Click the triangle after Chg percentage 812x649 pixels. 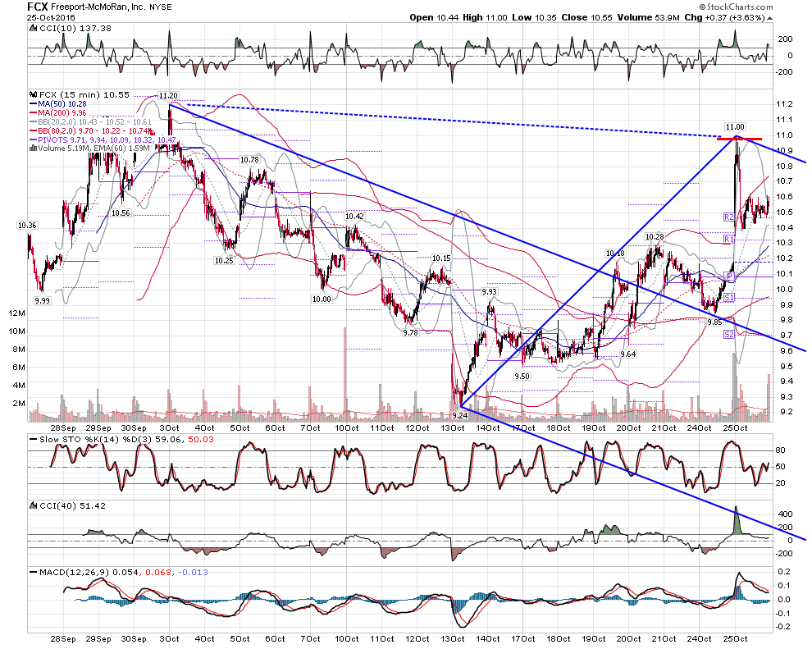pyautogui.click(x=769, y=18)
